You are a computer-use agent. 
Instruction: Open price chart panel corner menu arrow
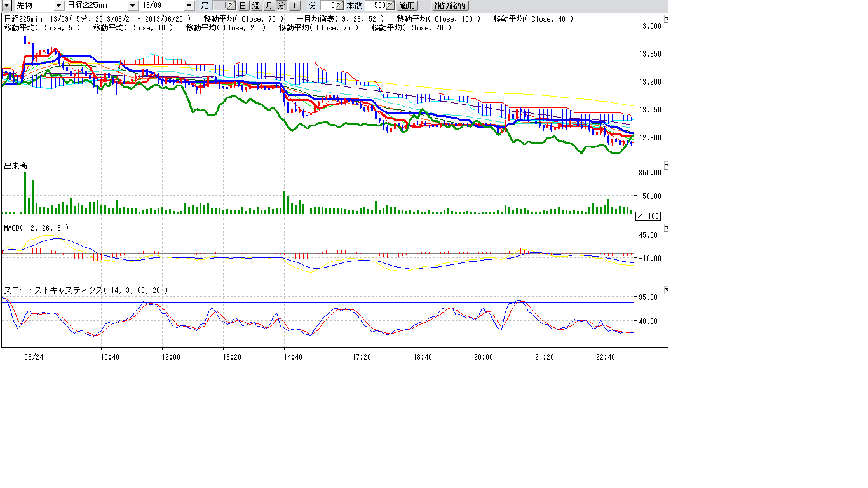pos(666,20)
